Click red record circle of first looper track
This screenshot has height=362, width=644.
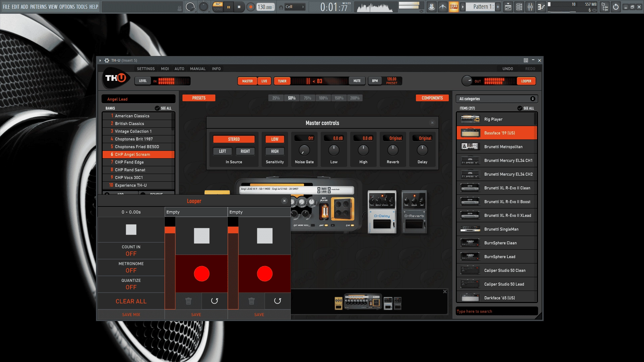(x=202, y=274)
